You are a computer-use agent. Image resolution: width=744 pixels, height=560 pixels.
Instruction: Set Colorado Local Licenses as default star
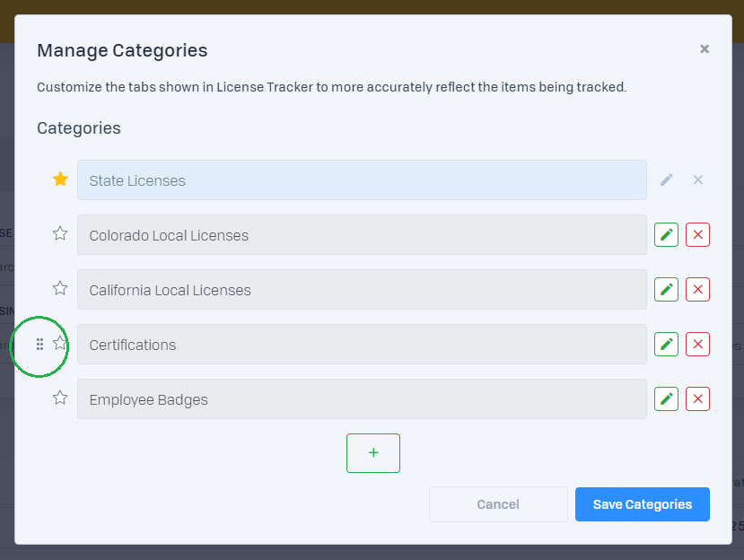pos(60,233)
